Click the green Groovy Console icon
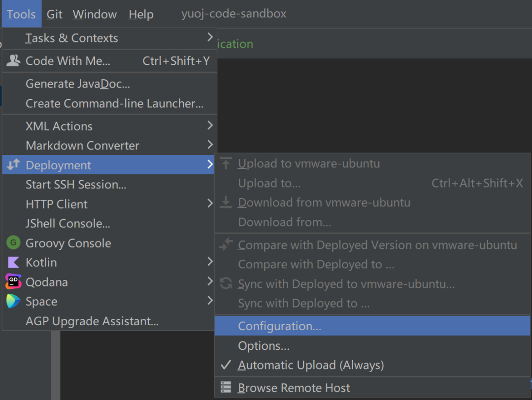Image resolution: width=532 pixels, height=400 pixels. [x=13, y=243]
